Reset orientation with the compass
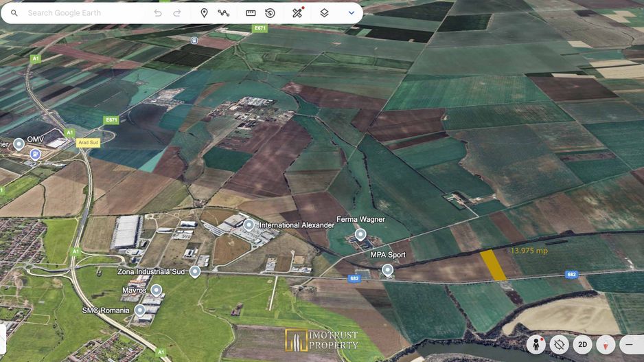 606,344
